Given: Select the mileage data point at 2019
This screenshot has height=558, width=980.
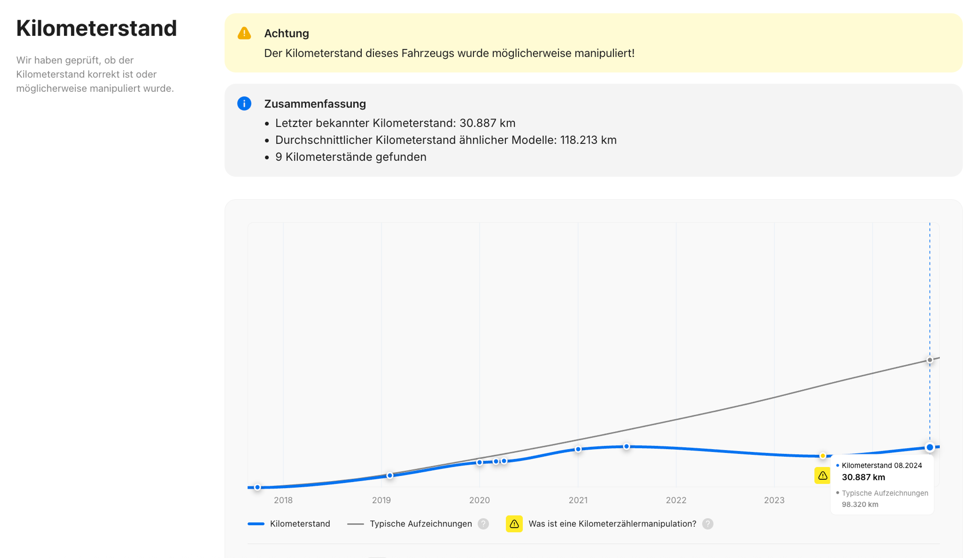Looking at the screenshot, I should point(390,475).
